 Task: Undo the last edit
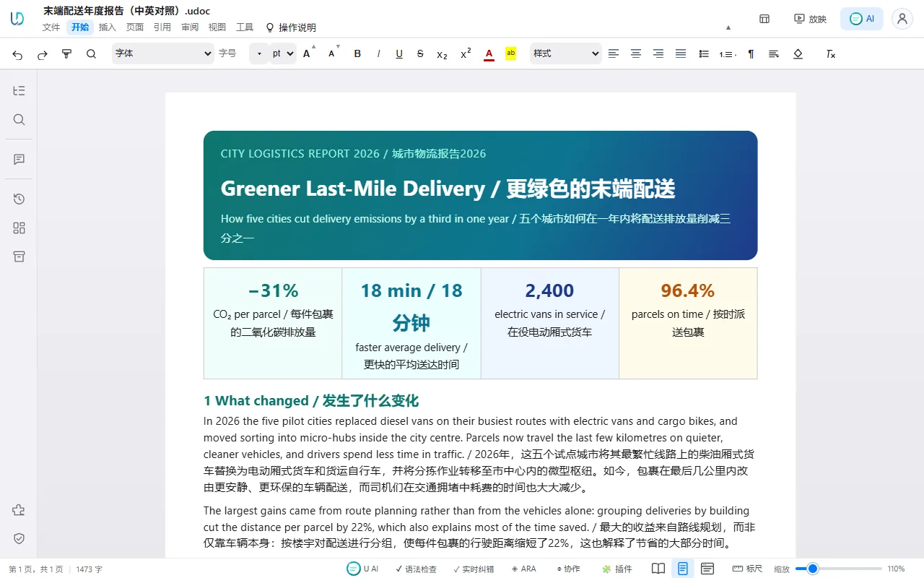(18, 54)
